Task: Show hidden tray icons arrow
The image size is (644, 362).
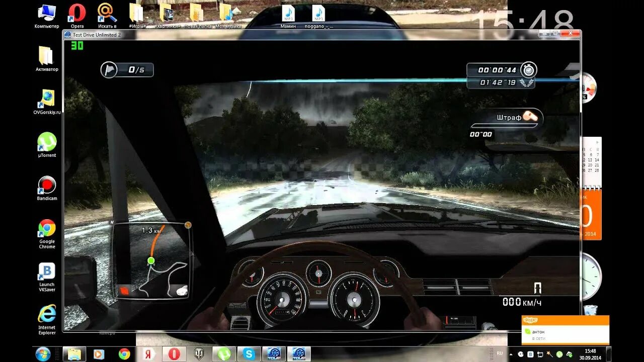Action: click(x=510, y=354)
